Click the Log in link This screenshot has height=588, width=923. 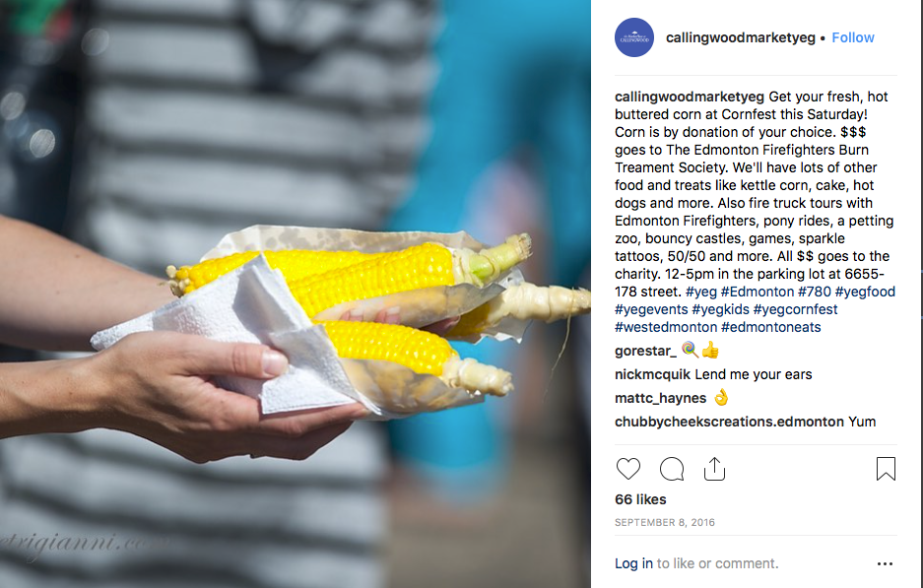[x=633, y=563]
